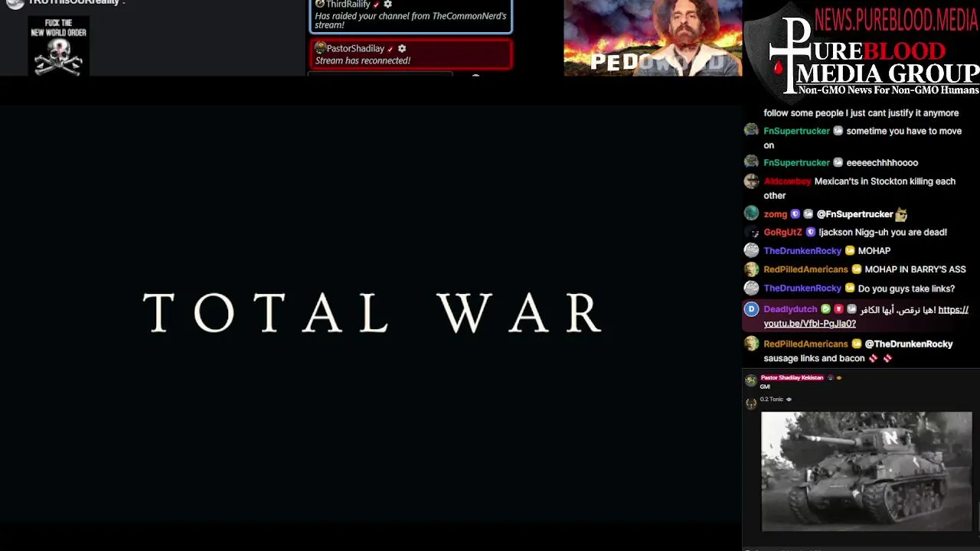Click TheDrunkenRocky avatar beside 'MOHAP' message

point(751,250)
